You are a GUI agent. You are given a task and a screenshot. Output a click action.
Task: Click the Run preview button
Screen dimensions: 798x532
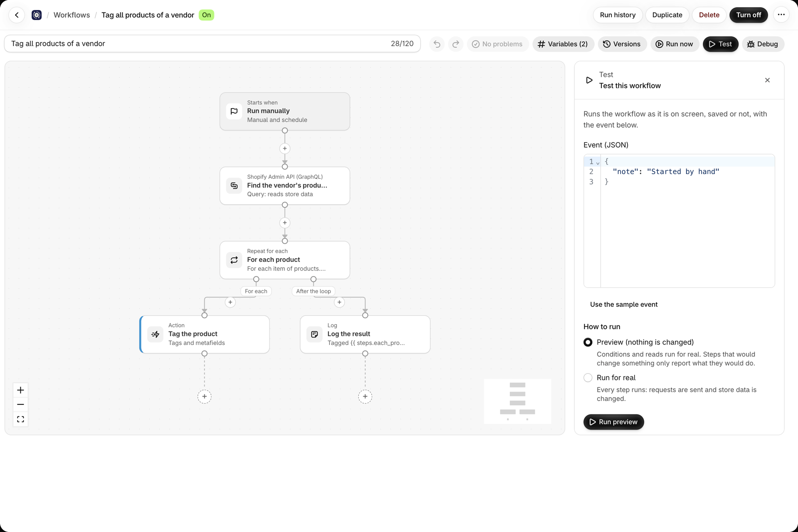(x=613, y=422)
